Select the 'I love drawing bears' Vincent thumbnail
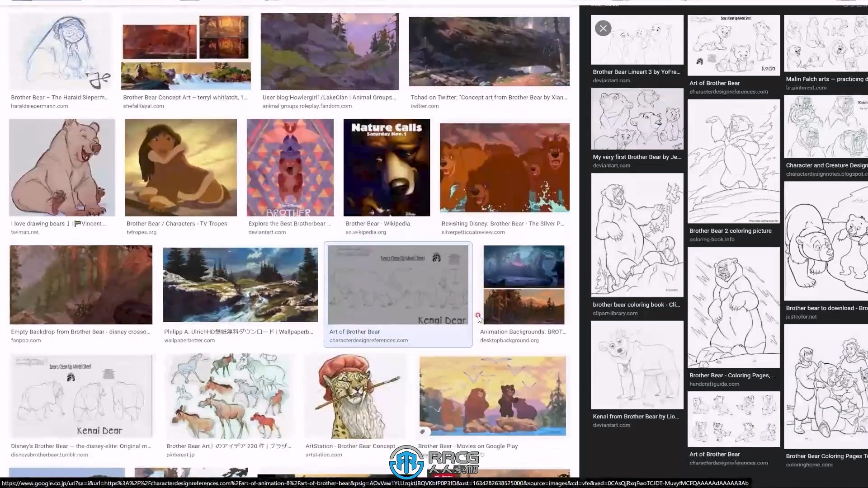The image size is (868, 488). point(62,168)
